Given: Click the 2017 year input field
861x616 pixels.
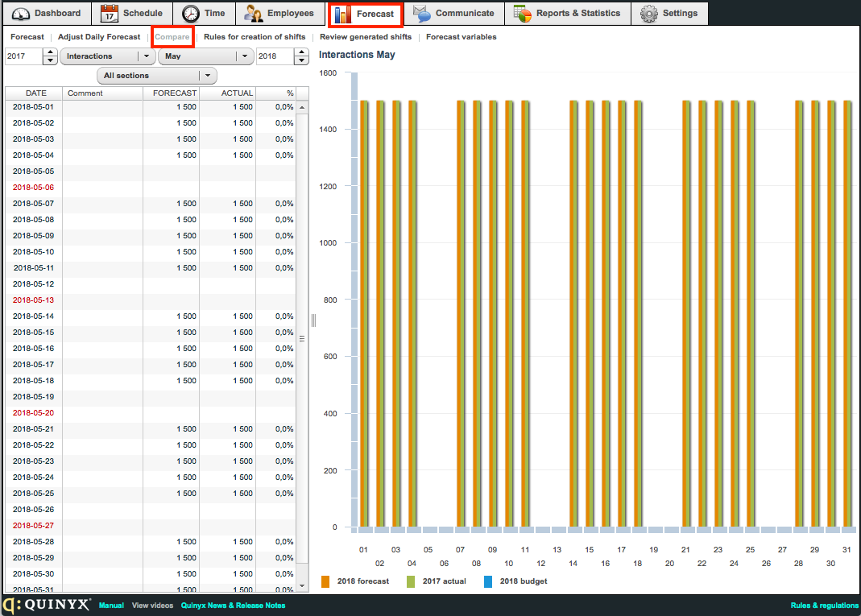Looking at the screenshot, I should point(23,56).
